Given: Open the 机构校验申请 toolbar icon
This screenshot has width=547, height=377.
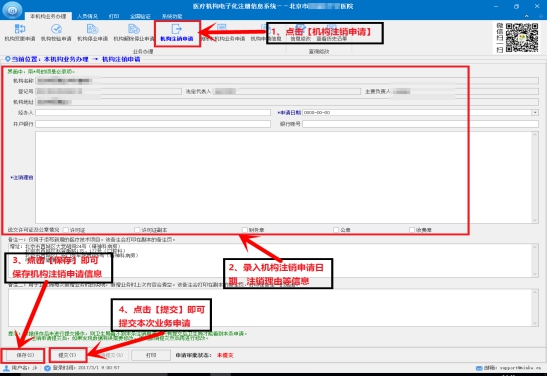Looking at the screenshot, I should [56, 32].
